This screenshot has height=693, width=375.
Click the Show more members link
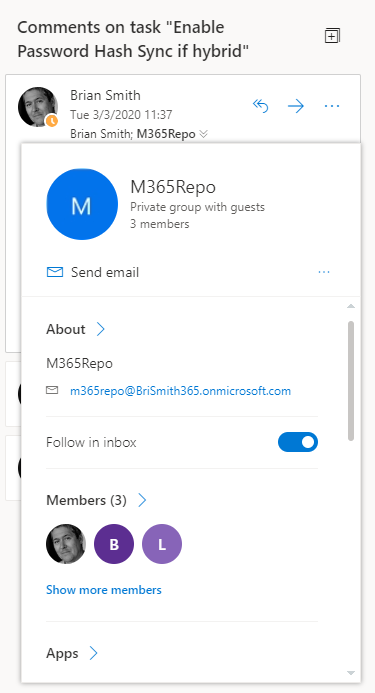(x=104, y=590)
